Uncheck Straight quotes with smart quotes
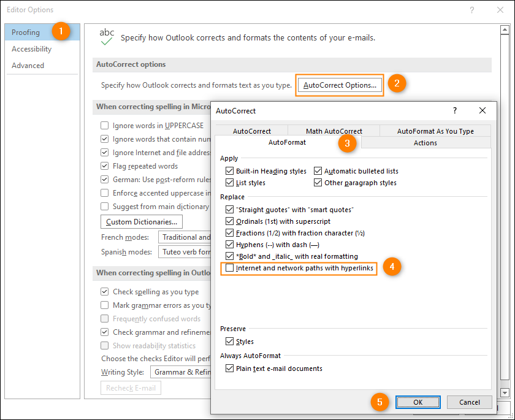This screenshot has width=515, height=420. point(229,209)
